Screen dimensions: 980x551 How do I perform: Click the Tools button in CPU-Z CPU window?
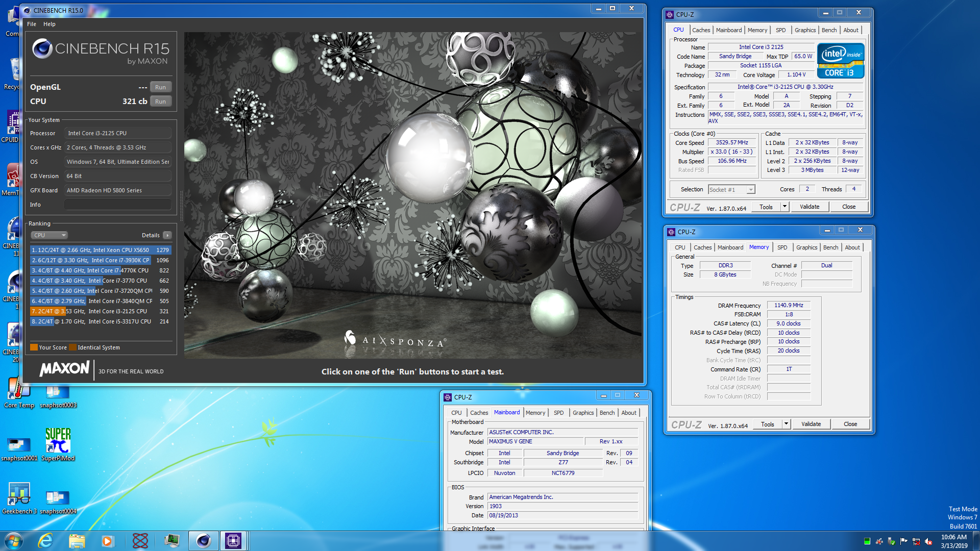coord(766,207)
